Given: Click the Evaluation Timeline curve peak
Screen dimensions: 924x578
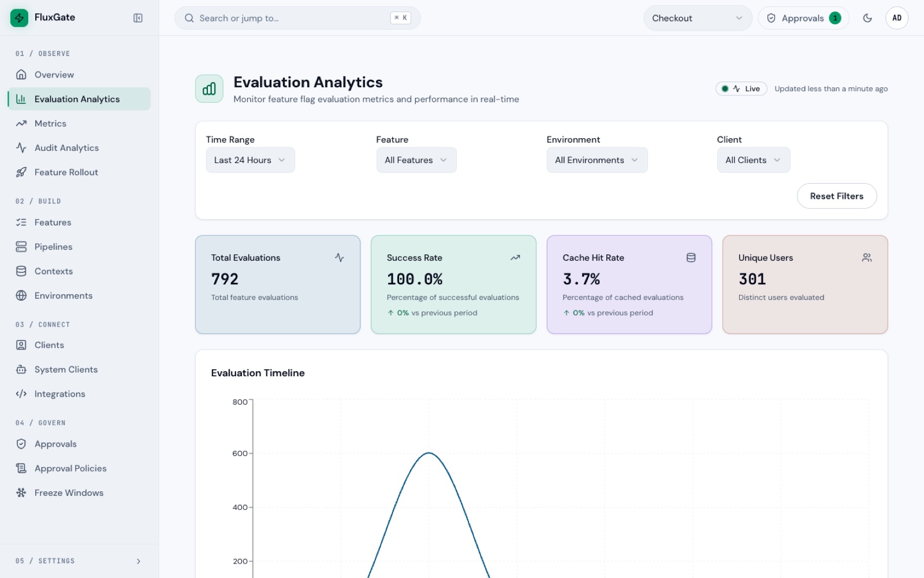Looking at the screenshot, I should tap(429, 453).
